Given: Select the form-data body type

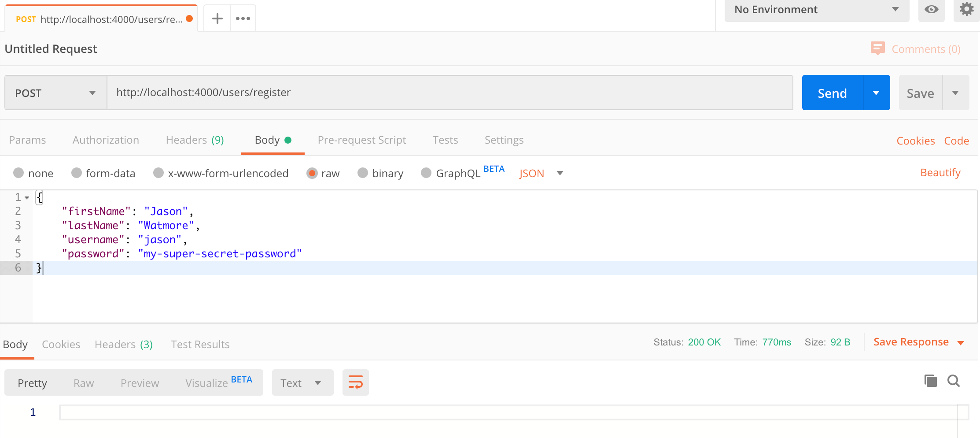Looking at the screenshot, I should coord(77,173).
